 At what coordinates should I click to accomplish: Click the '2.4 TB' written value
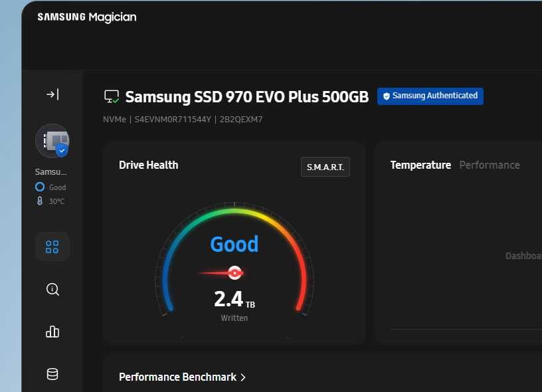click(234, 300)
